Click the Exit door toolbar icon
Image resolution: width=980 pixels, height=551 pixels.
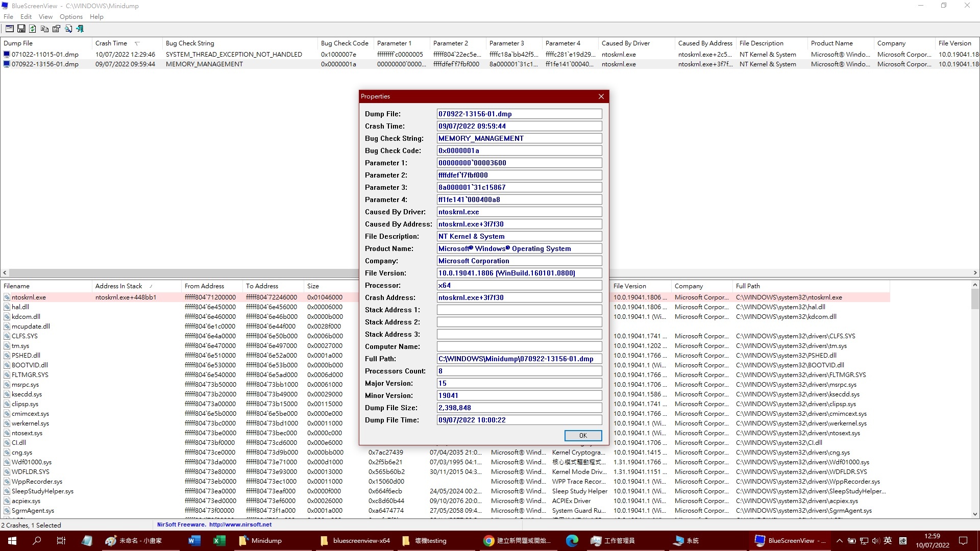tap(80, 29)
